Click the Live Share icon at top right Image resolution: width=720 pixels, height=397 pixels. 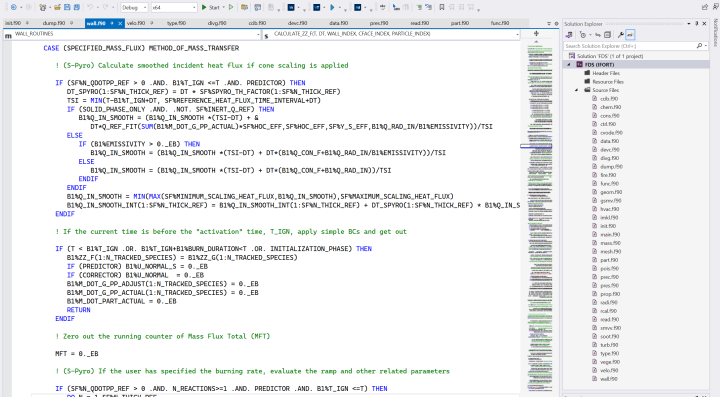pyautogui.click(x=704, y=7)
